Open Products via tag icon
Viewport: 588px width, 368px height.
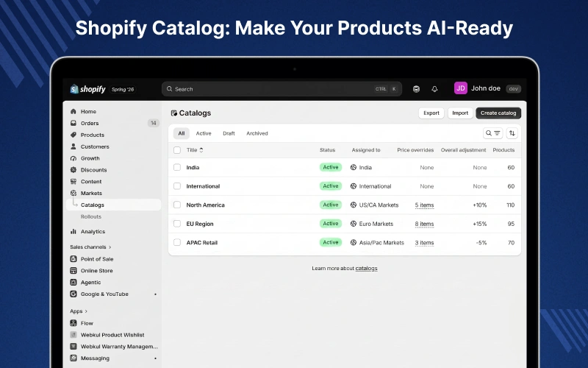pyautogui.click(x=73, y=135)
